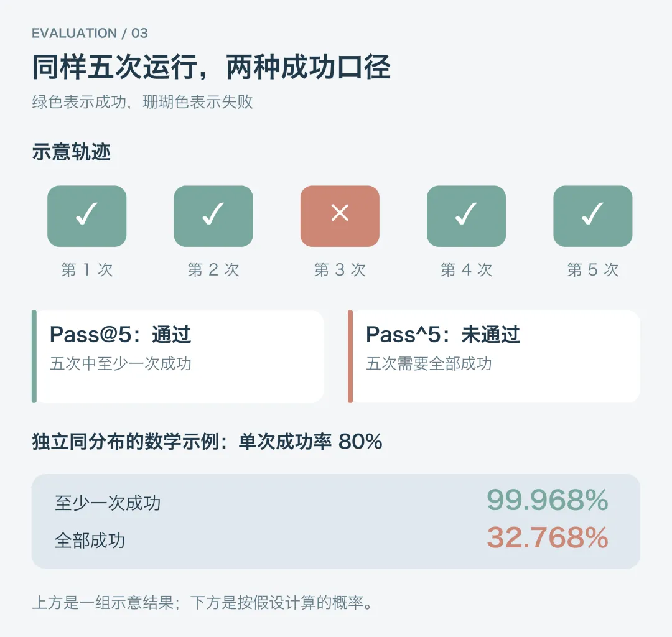The height and width of the screenshot is (637, 672).
Task: Click the EVALUATION / 03 section label
Action: [90, 34]
